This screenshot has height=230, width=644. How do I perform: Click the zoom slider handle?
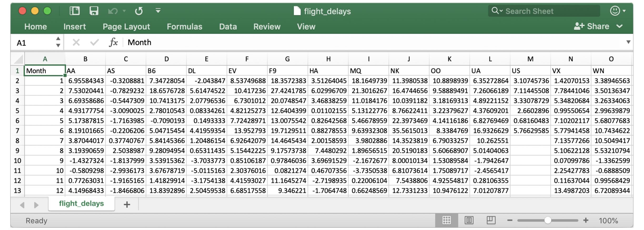click(x=548, y=220)
